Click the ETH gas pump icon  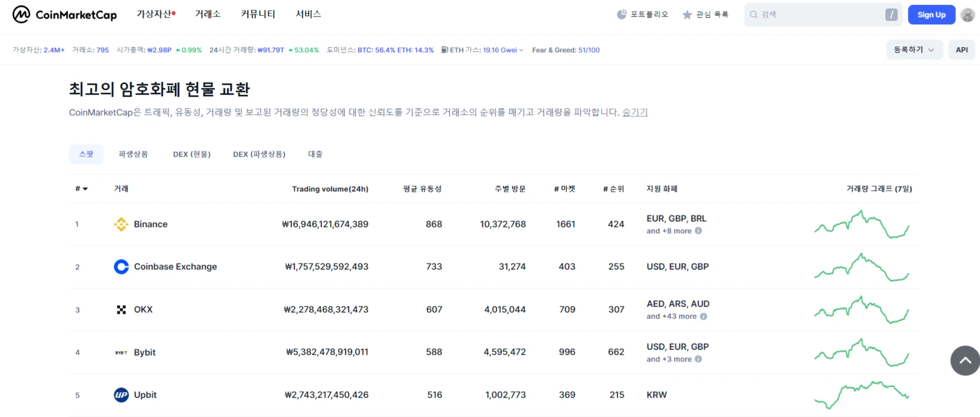tap(444, 50)
